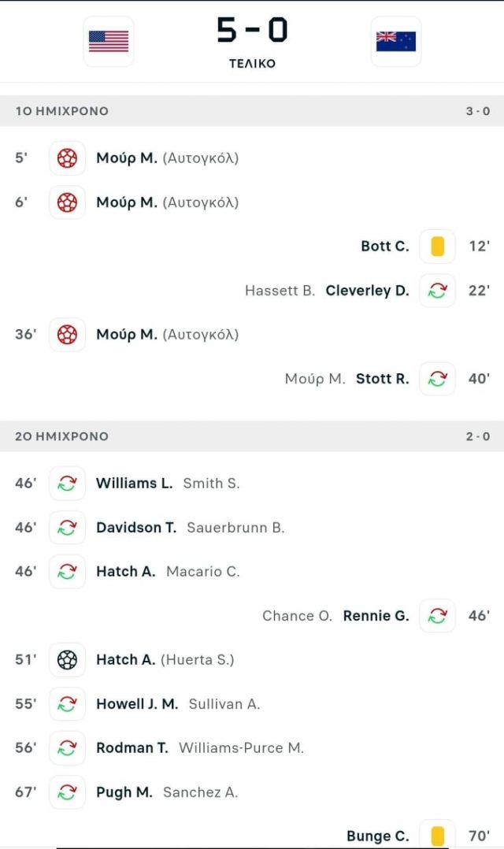Image resolution: width=504 pixels, height=849 pixels.
Task: Select the 1Ο ΗΜΙΧΡΟΝΟ section header
Action: 252,111
